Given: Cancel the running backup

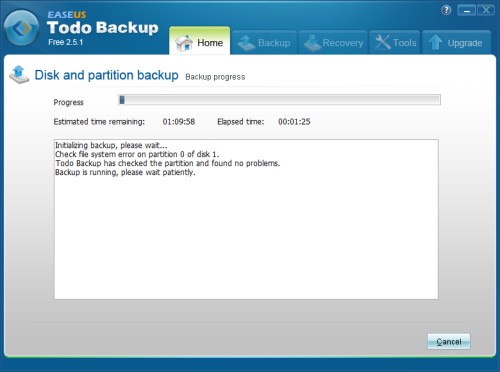Looking at the screenshot, I should click(x=449, y=342).
